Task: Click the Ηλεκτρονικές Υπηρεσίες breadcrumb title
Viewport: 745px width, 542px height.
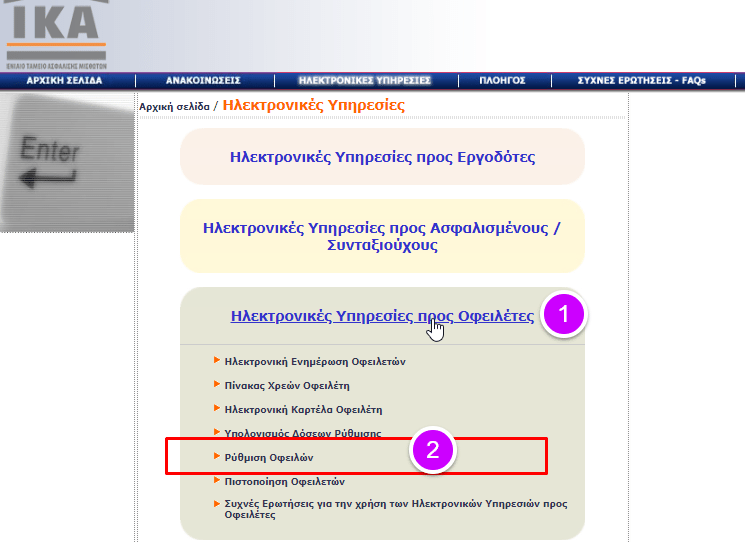Action: [x=314, y=105]
